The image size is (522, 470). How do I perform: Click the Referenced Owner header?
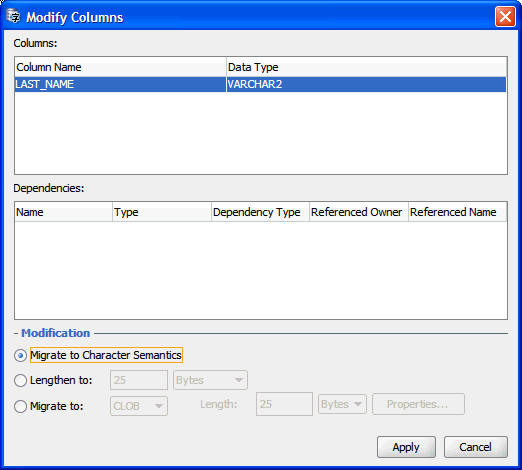[359, 212]
